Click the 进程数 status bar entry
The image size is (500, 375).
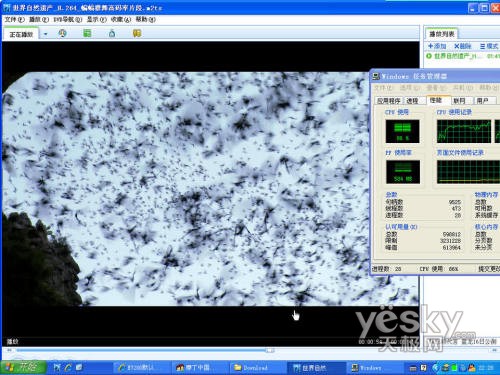coord(387,269)
